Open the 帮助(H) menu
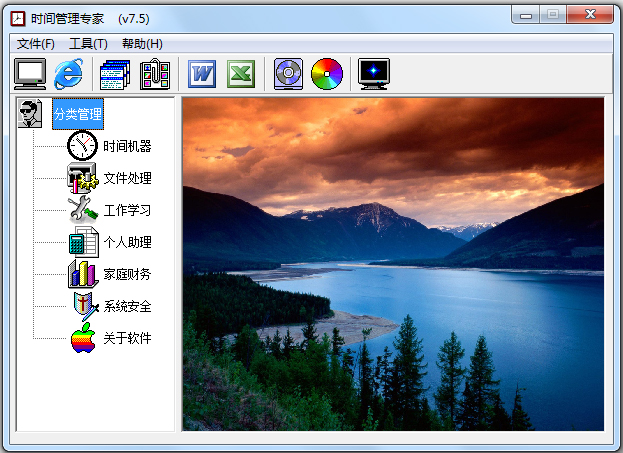Screen dimensions: 623x453 [142, 44]
